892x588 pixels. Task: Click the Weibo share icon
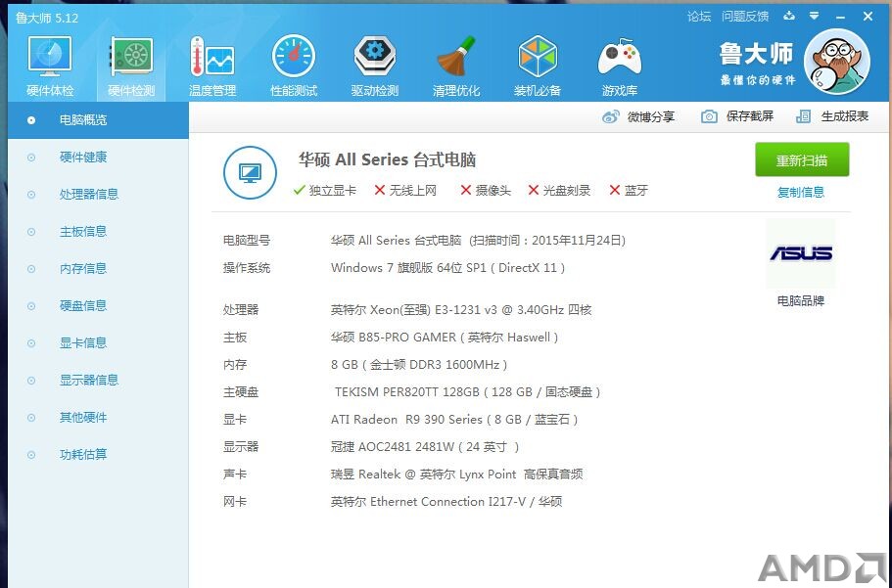pos(610,117)
